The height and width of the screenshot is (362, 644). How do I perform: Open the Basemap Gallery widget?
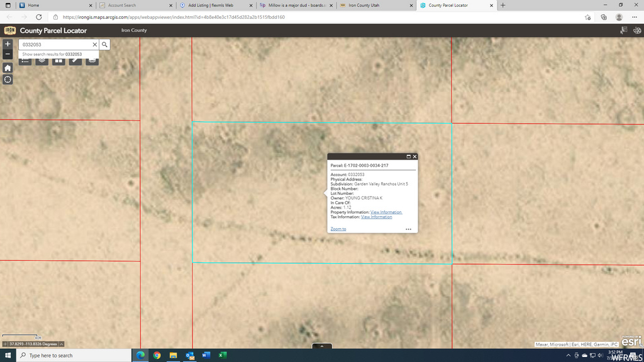point(58,61)
